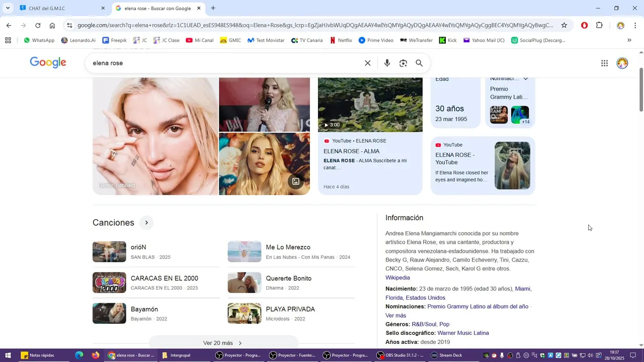The width and height of the screenshot is (644, 362).
Task: Select the elena rose Google search tab
Action: pos(158,8)
